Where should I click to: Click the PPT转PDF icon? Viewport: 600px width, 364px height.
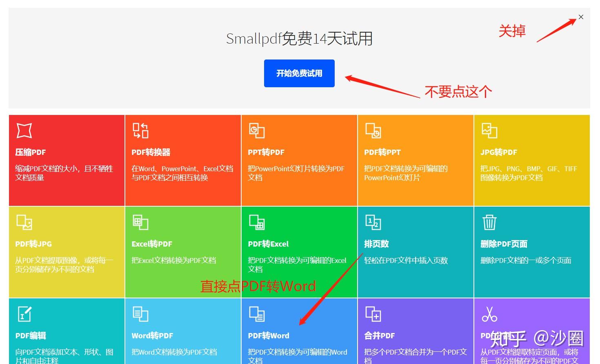tap(257, 130)
